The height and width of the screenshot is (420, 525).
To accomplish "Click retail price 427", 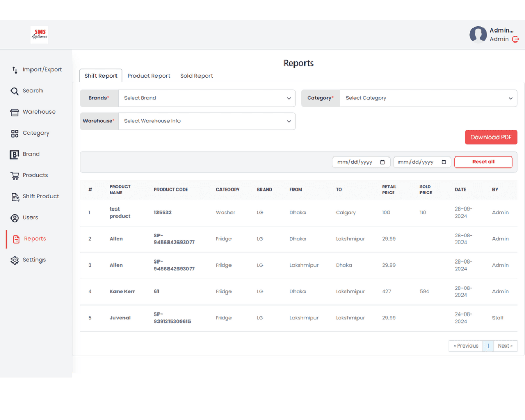I will pyautogui.click(x=386, y=292).
